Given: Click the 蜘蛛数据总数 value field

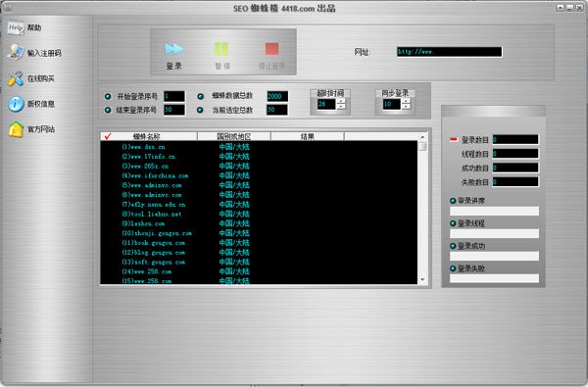Looking at the screenshot, I should pyautogui.click(x=277, y=96).
